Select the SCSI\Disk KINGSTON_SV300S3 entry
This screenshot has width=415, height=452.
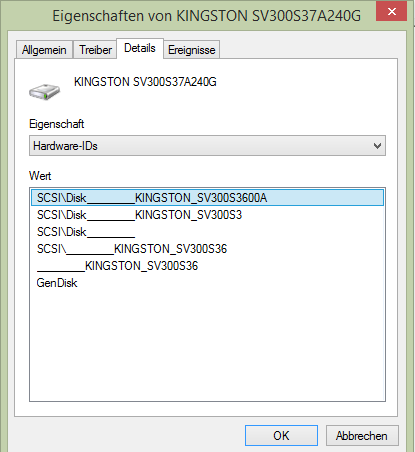pyautogui.click(x=139, y=215)
